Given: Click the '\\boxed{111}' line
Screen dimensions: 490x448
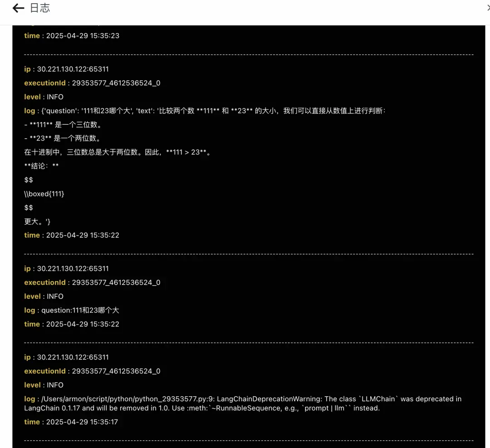Looking at the screenshot, I should point(44,194).
